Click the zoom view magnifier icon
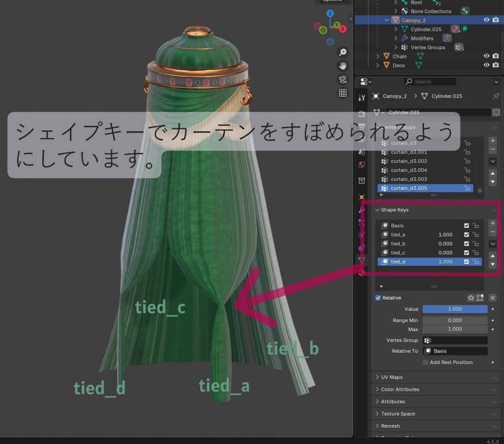 [343, 52]
